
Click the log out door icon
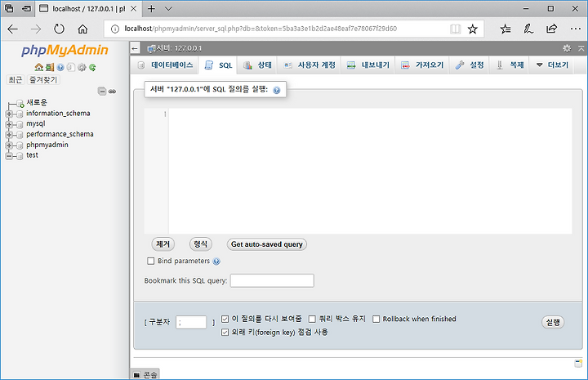(x=50, y=67)
